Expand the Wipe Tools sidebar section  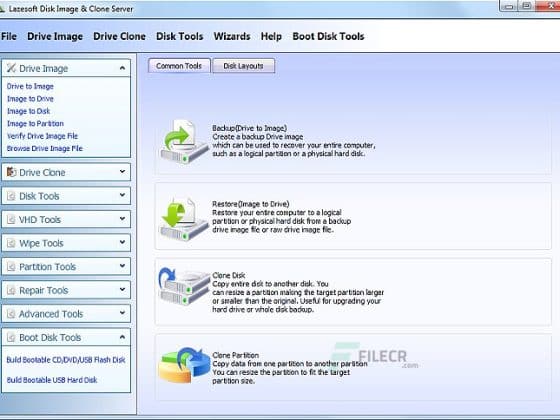(122, 242)
